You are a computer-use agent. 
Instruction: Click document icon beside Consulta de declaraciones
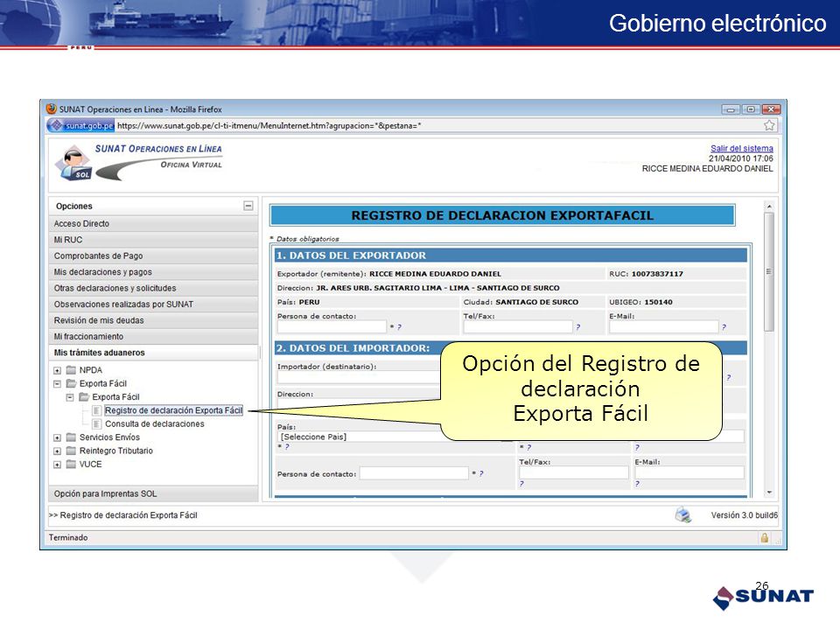tap(96, 423)
